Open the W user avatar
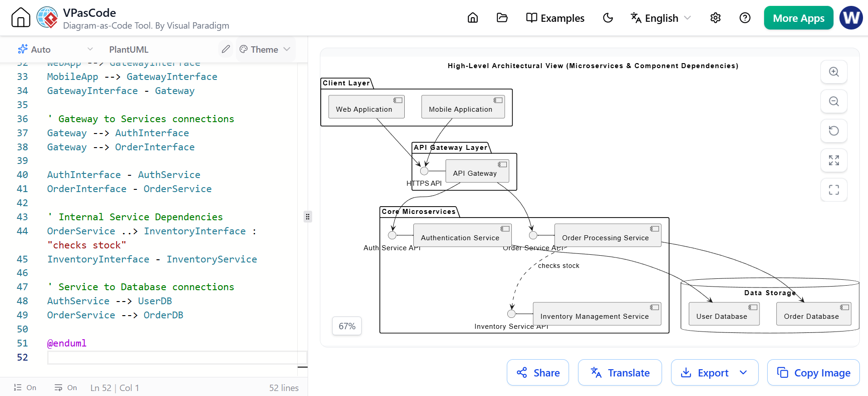Screen dimensions: 868x396 851,18
